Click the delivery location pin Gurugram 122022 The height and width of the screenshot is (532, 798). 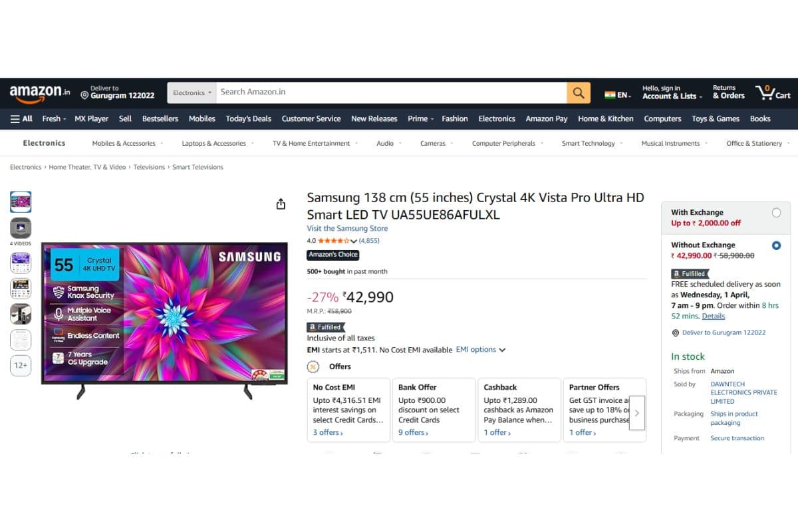click(x=117, y=92)
